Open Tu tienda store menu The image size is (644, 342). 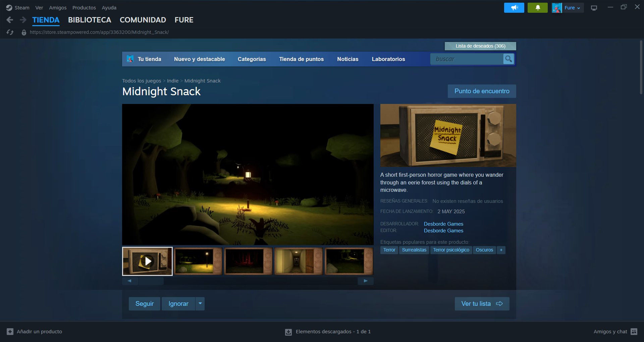tap(149, 59)
